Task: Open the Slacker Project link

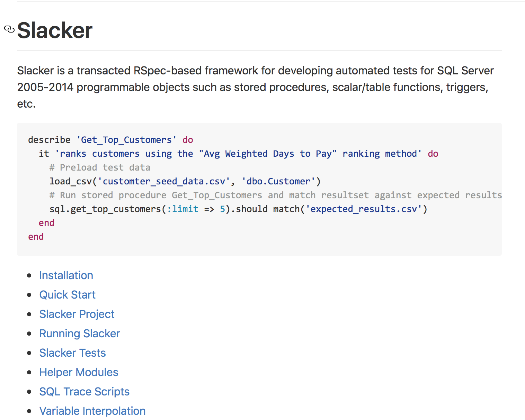Action: [77, 314]
